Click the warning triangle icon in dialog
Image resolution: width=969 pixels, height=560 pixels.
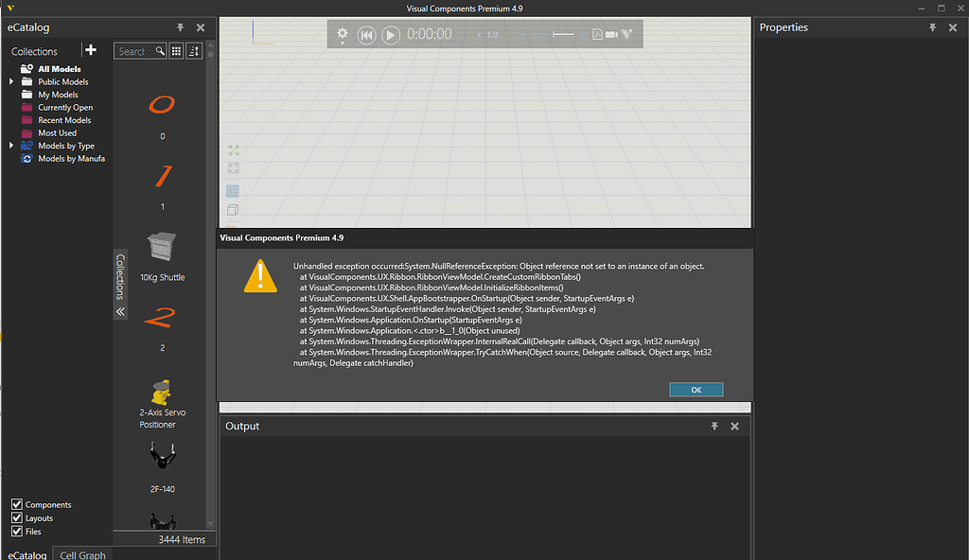click(260, 275)
